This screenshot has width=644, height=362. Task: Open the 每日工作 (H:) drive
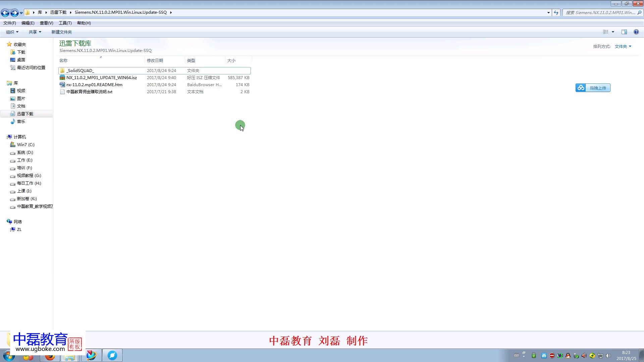click(x=29, y=183)
